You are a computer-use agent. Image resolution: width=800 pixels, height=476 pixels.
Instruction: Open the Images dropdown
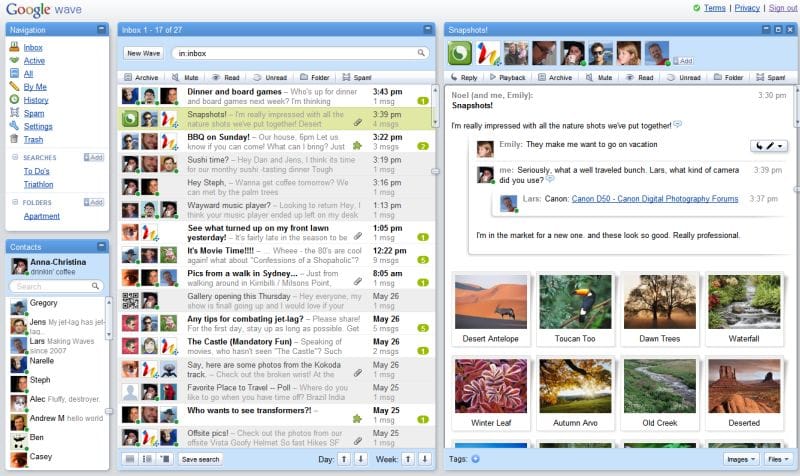point(740,459)
